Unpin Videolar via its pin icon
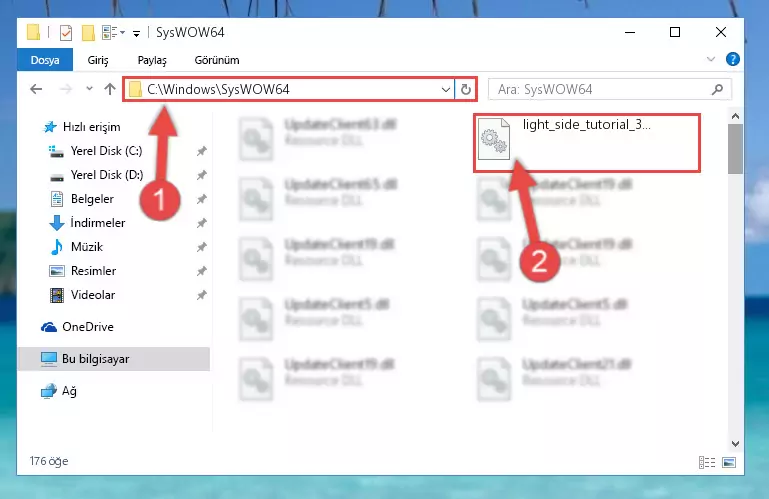 201,295
